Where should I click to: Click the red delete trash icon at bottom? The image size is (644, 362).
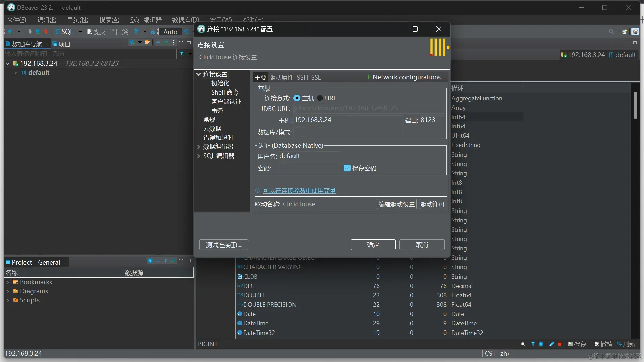(559, 344)
